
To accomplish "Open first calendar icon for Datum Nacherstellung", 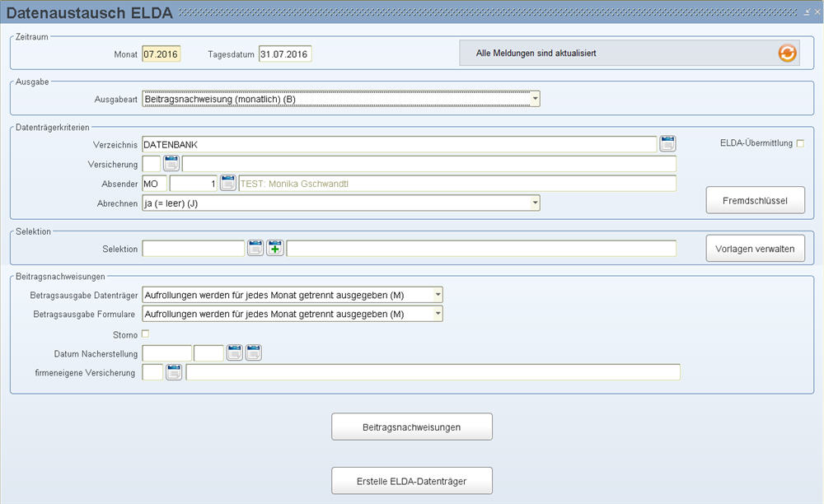I will click(234, 352).
